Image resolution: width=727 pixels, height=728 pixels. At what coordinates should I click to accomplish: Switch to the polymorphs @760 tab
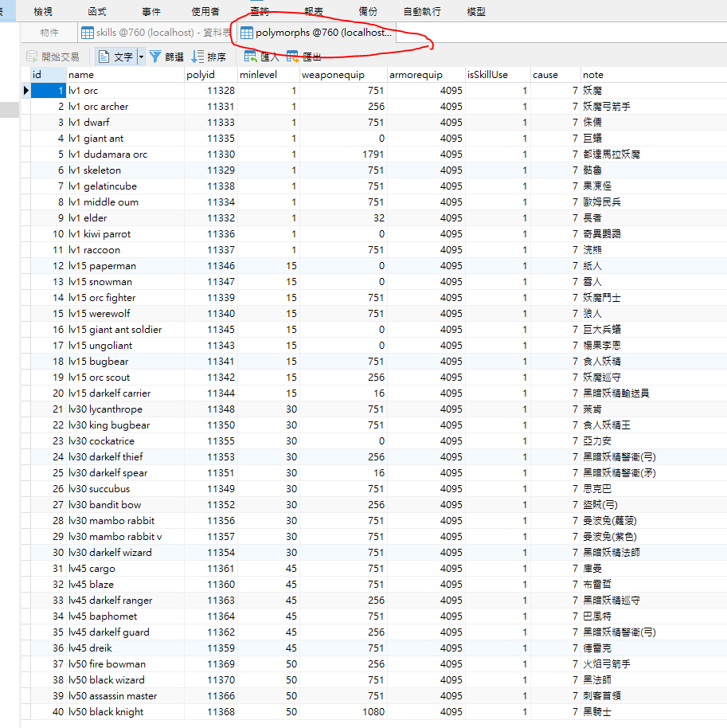(317, 33)
